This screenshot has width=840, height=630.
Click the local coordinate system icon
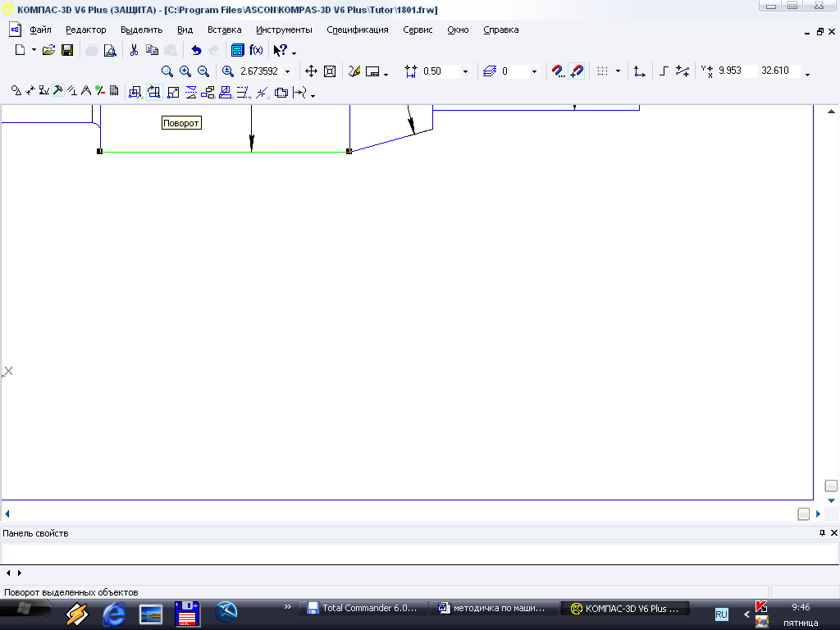[x=639, y=71]
